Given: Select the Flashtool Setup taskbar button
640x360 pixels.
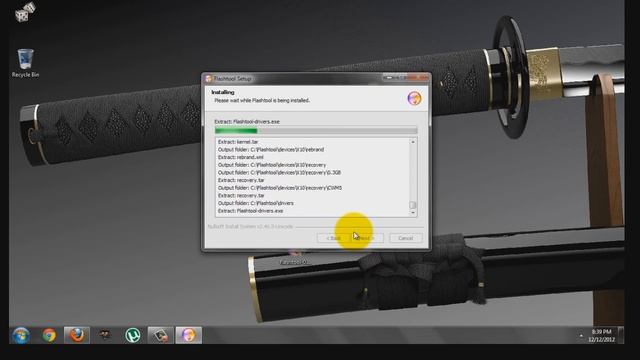Looking at the screenshot, I should coord(189,335).
